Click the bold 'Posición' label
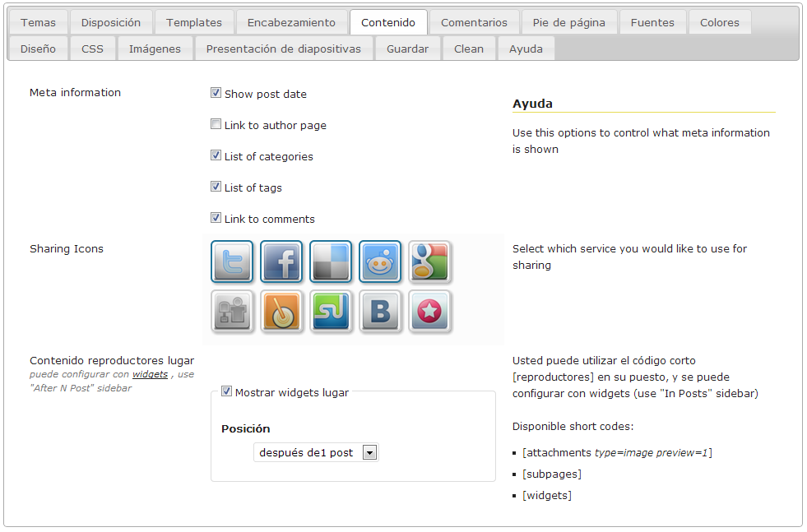This screenshot has width=807, height=532. [245, 428]
